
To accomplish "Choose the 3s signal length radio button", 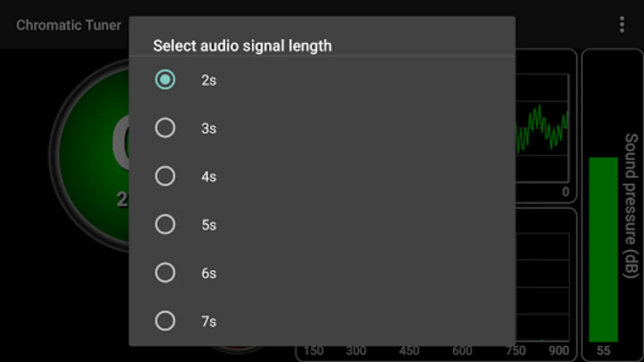I will pyautogui.click(x=165, y=128).
